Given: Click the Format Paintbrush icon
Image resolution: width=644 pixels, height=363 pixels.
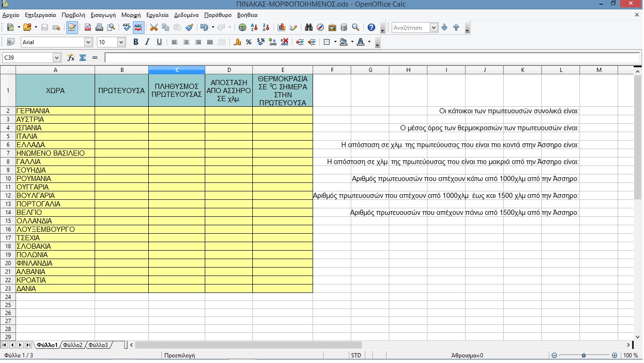Looking at the screenshot, I should coord(189,27).
